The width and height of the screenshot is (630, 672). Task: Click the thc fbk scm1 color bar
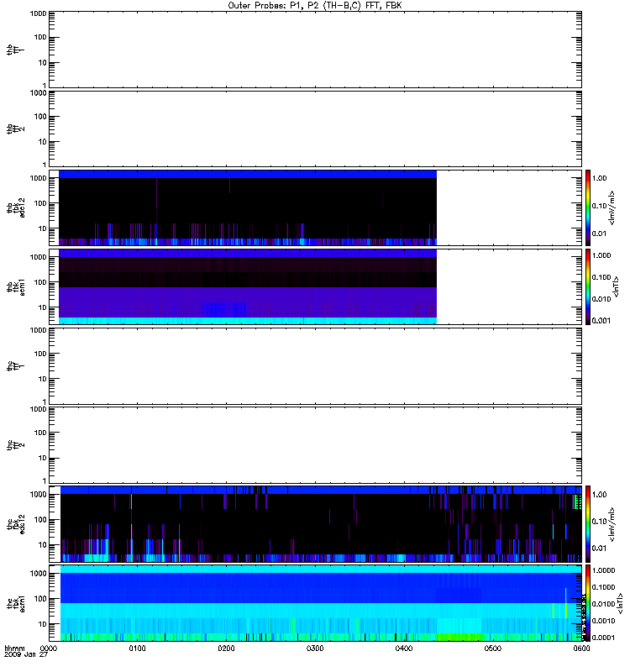(x=588, y=602)
